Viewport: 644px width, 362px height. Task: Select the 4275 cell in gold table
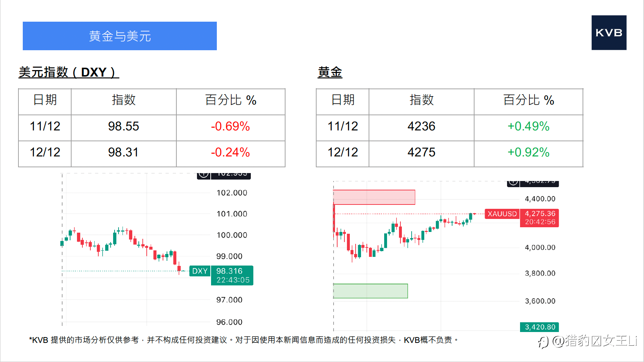point(421,152)
